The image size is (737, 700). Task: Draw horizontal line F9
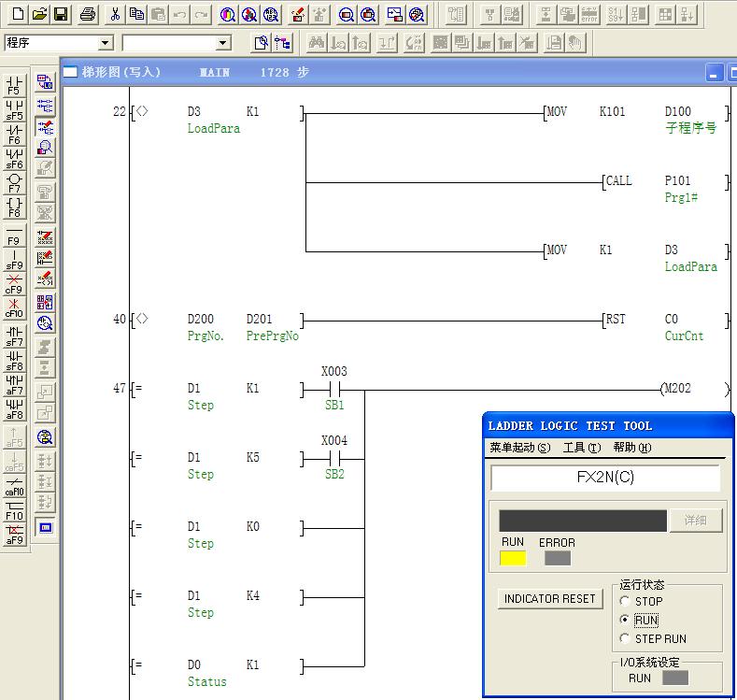[15, 236]
